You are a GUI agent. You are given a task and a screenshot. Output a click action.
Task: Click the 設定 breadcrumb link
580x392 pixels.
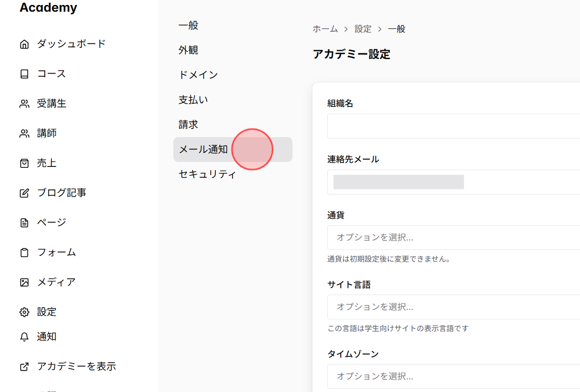pos(363,28)
